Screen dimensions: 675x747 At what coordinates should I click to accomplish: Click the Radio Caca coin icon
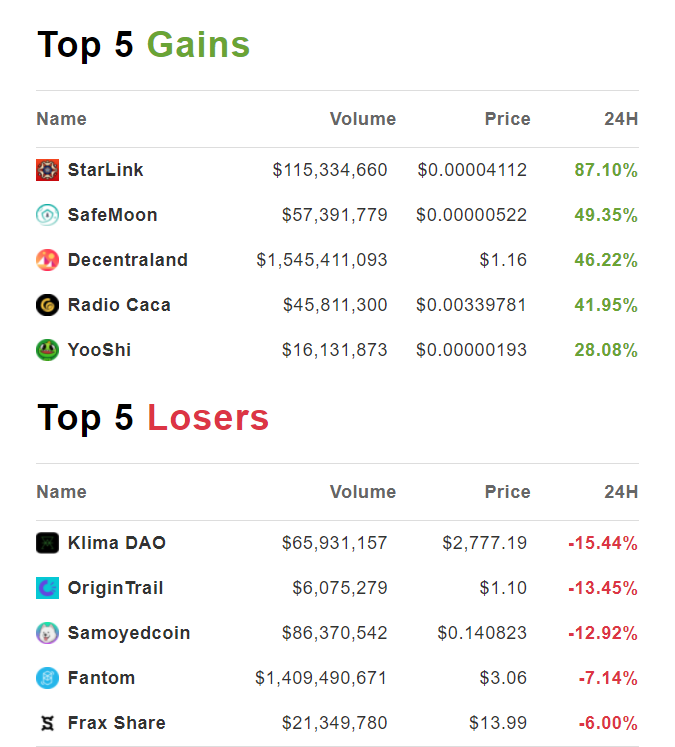click(x=47, y=305)
